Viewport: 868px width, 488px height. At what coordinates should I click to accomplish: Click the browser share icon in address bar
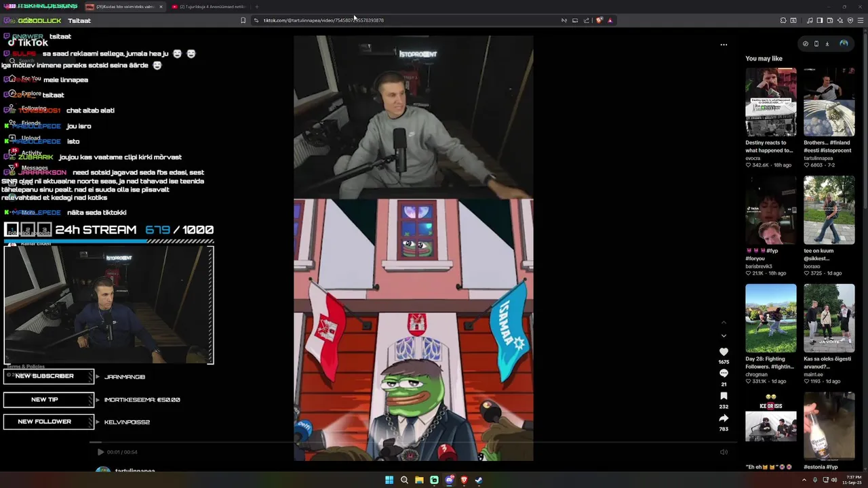coord(587,20)
